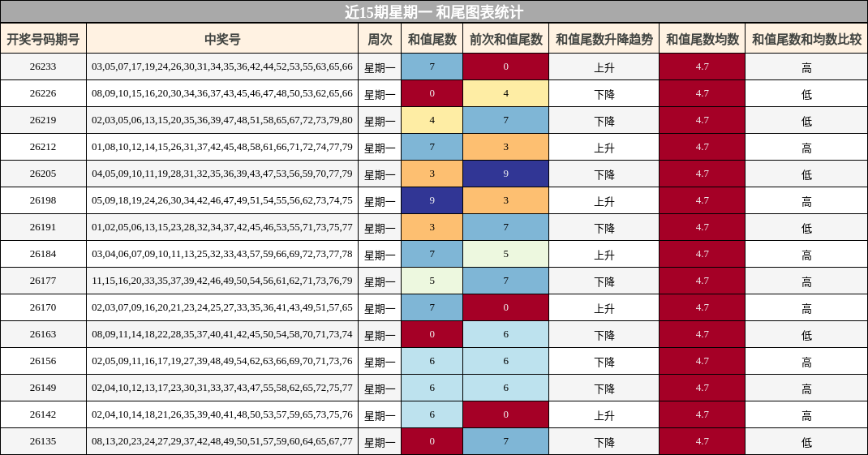Click winning numbers starting 03,04,06,07,09
This screenshot has height=455, width=868.
click(x=222, y=254)
